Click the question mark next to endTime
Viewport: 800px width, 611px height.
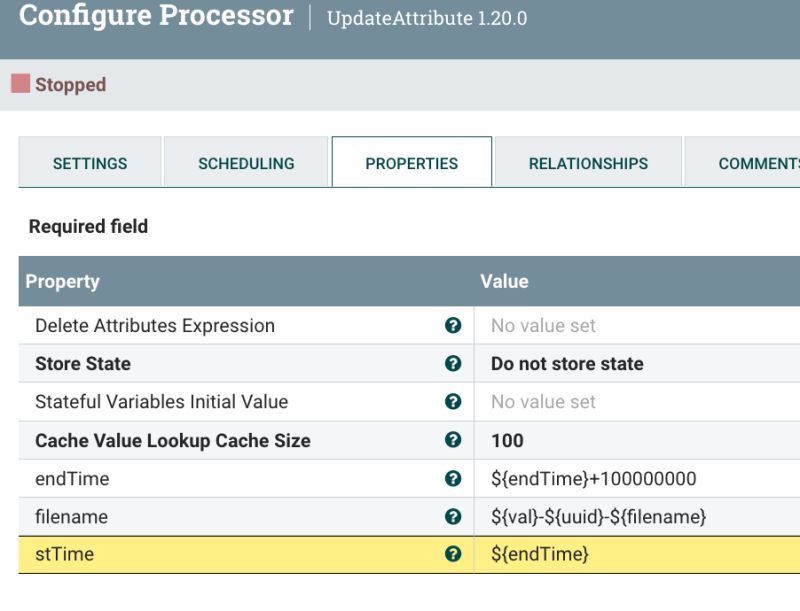click(452, 478)
